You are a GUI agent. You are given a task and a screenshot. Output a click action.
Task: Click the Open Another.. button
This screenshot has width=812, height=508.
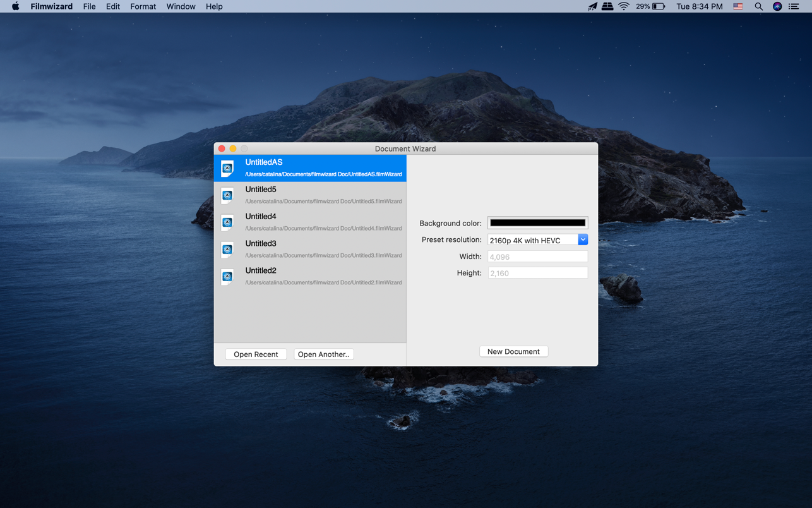click(323, 354)
